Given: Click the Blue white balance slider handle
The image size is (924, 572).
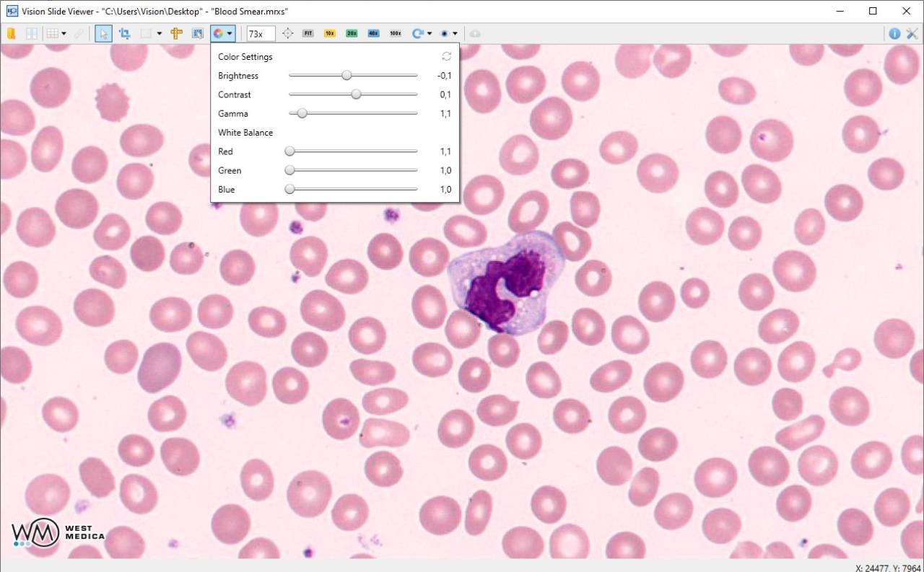Looking at the screenshot, I should click(289, 189).
